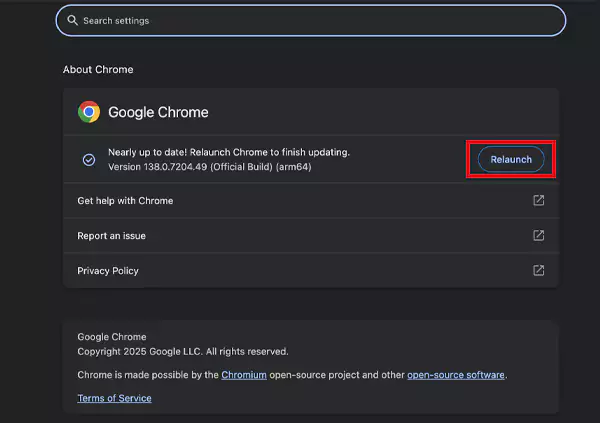Image resolution: width=600 pixels, height=423 pixels.
Task: Click Copyright 2025 Google LLC text
Action: coord(183,351)
